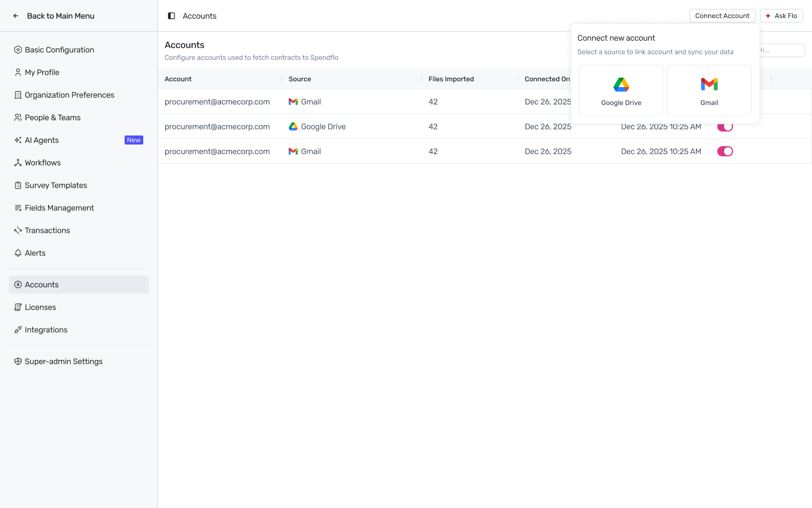The height and width of the screenshot is (508, 812).
Task: Open Basic Configuration settings
Action: [79, 50]
